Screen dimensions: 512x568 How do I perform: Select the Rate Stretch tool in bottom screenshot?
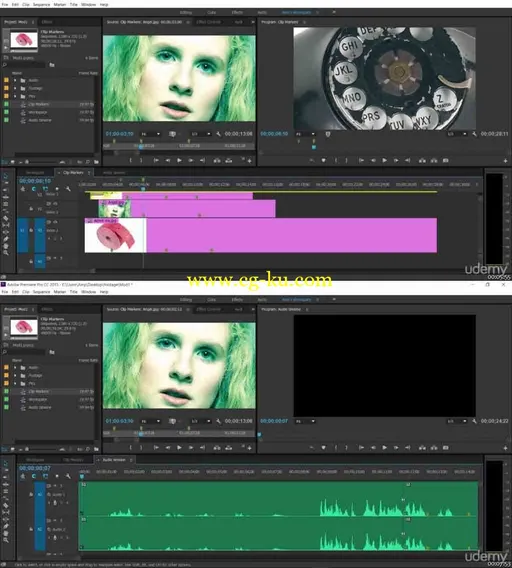(x=5, y=498)
